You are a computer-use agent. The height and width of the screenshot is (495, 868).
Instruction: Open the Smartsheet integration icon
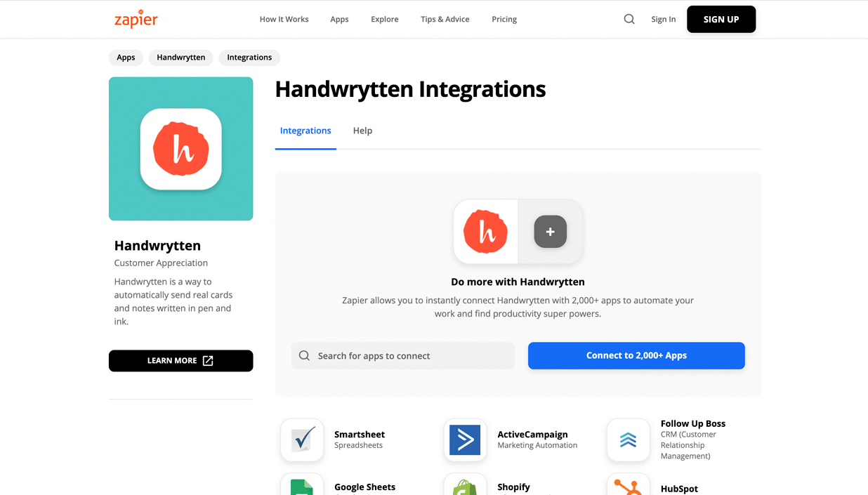tap(302, 440)
